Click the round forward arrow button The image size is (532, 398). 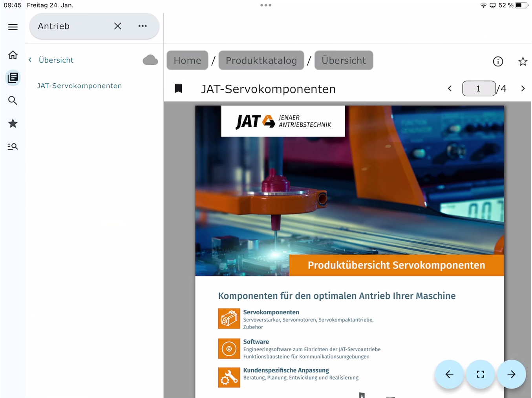click(511, 374)
